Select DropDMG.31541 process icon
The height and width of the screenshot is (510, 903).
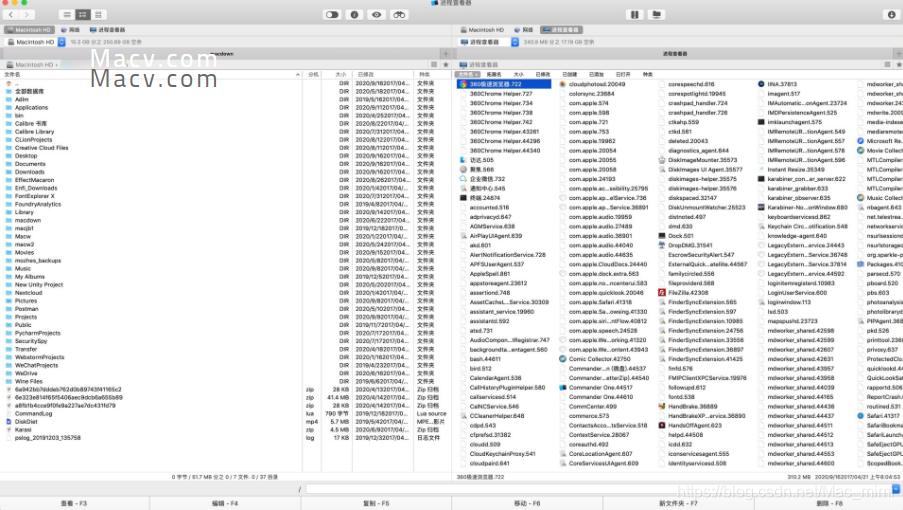point(662,245)
